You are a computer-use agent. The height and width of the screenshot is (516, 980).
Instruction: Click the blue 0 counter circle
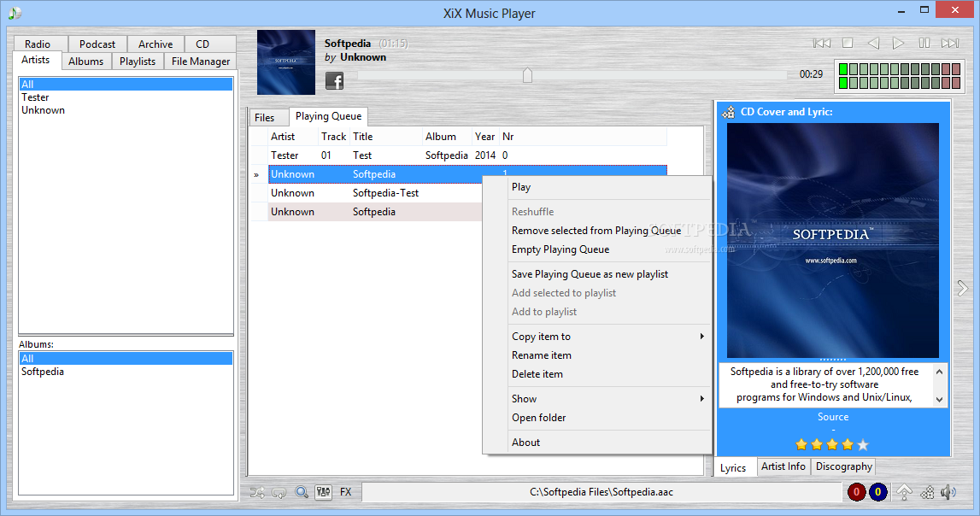click(x=877, y=492)
